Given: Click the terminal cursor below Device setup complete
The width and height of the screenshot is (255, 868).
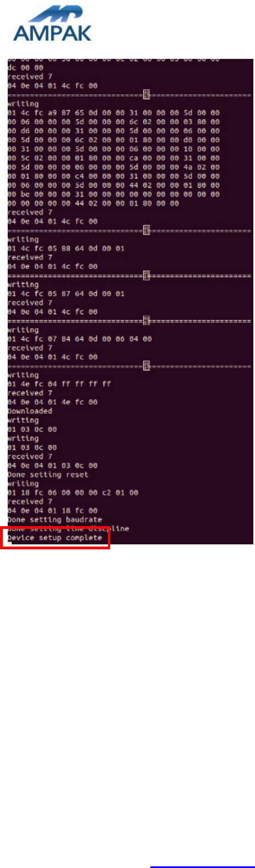Looking at the screenshot, I should pos(10,543).
